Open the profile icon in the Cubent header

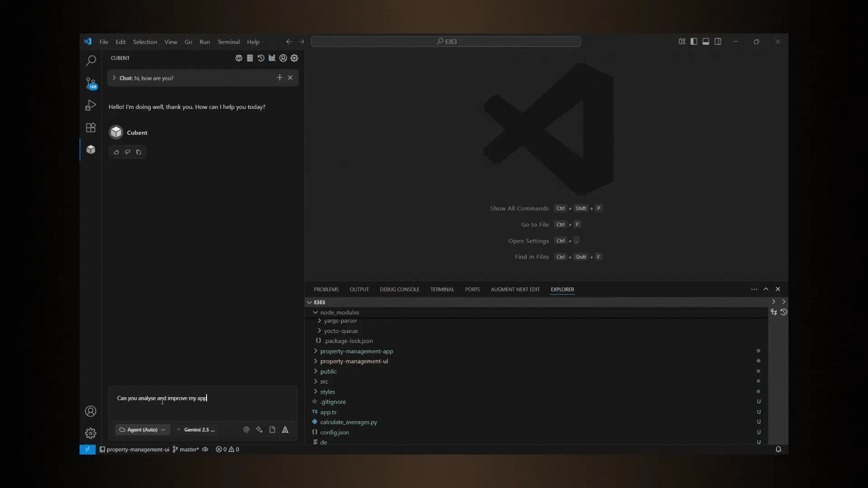[283, 58]
